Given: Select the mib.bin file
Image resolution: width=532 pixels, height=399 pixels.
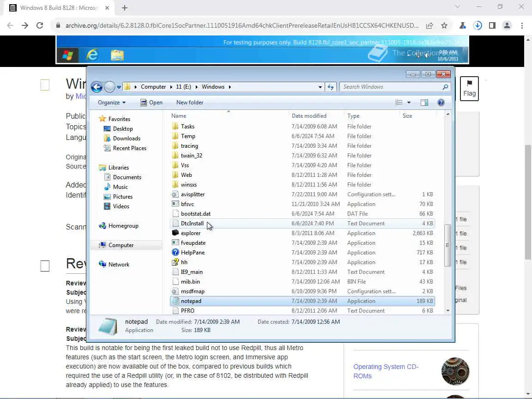Looking at the screenshot, I should point(302,282).
